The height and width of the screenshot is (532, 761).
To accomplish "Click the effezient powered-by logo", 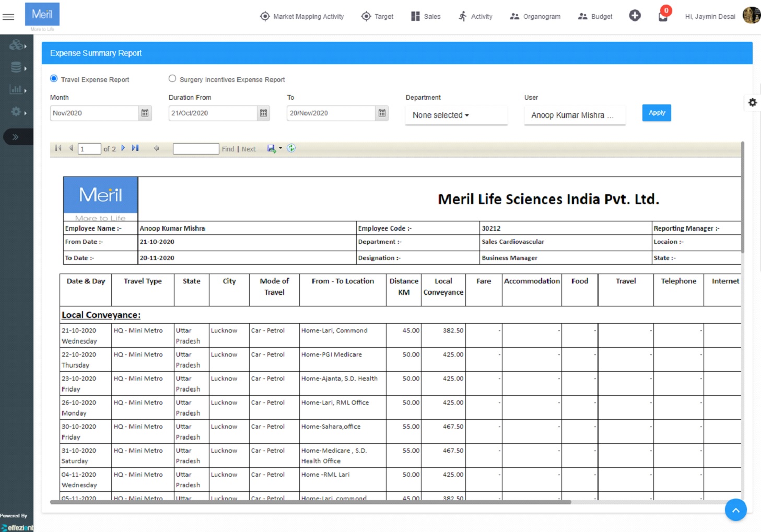I will click(x=17, y=527).
